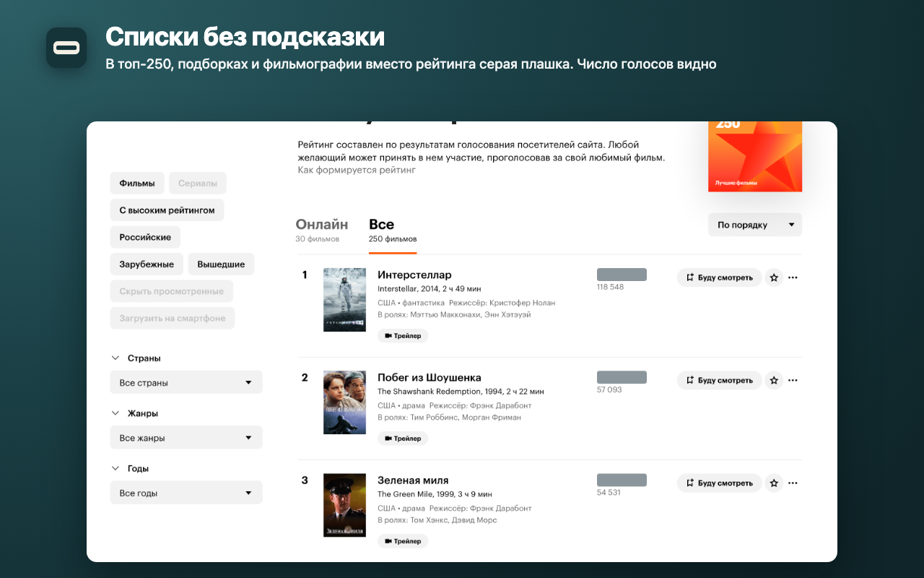Open the Все страны dropdown
This screenshot has width=924, height=578.
[x=186, y=382]
